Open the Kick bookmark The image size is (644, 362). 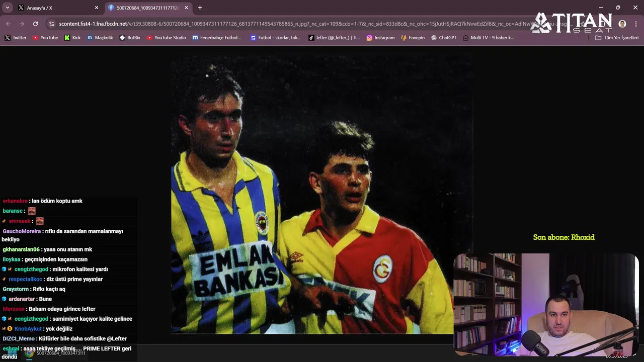(x=72, y=38)
